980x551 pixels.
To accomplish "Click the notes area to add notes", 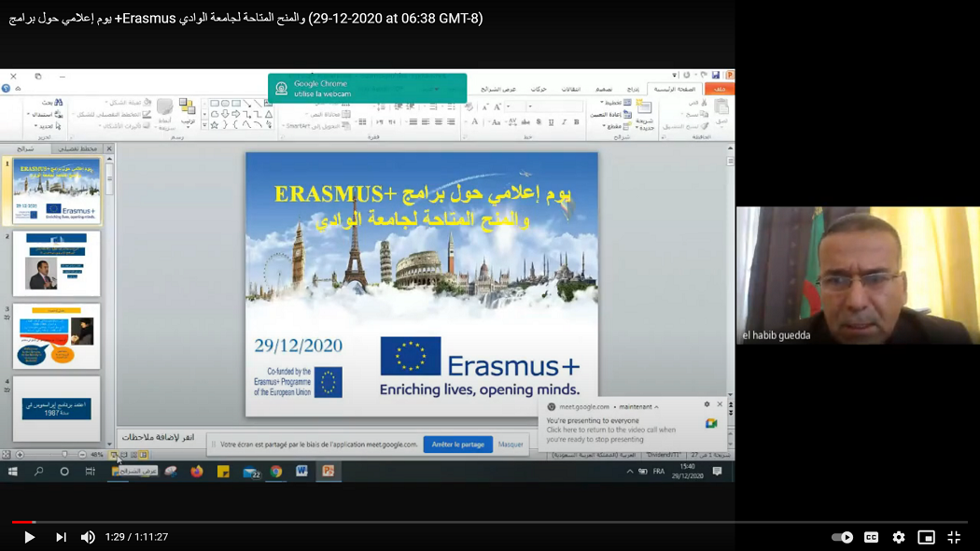I will pyautogui.click(x=158, y=437).
